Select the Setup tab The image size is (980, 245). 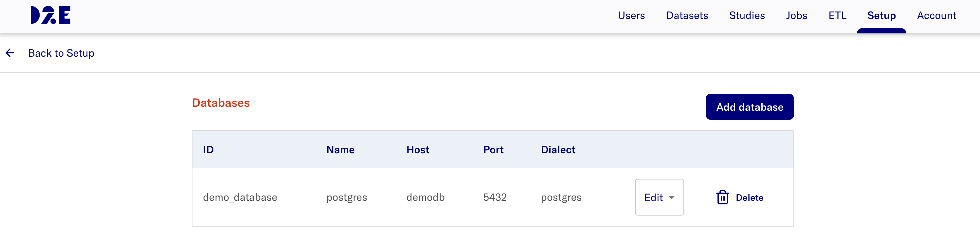(881, 16)
